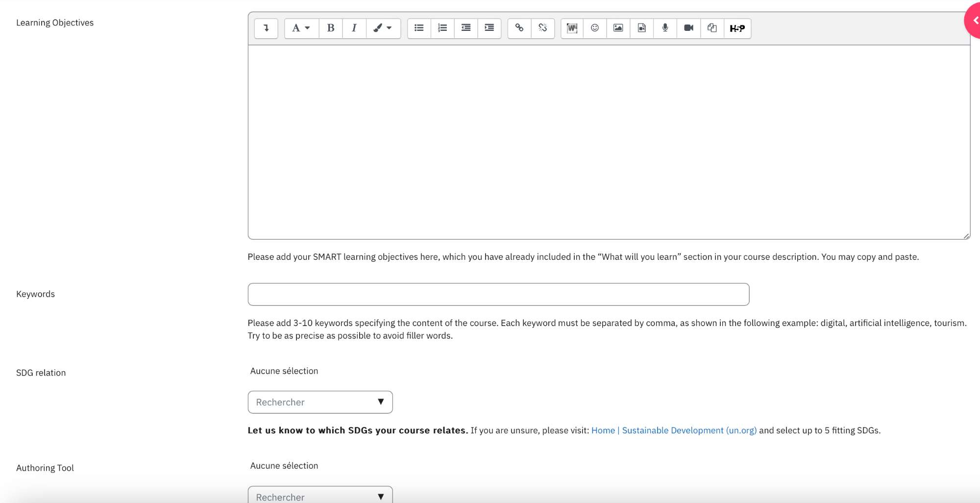Image resolution: width=980 pixels, height=503 pixels.
Task: Insert a hyperlink with the link icon
Action: coord(519,28)
